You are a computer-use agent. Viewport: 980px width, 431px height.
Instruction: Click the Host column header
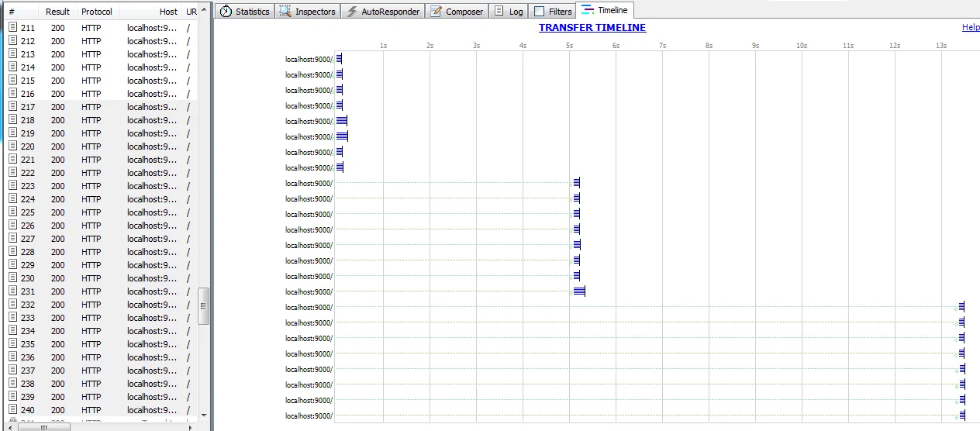click(x=151, y=12)
